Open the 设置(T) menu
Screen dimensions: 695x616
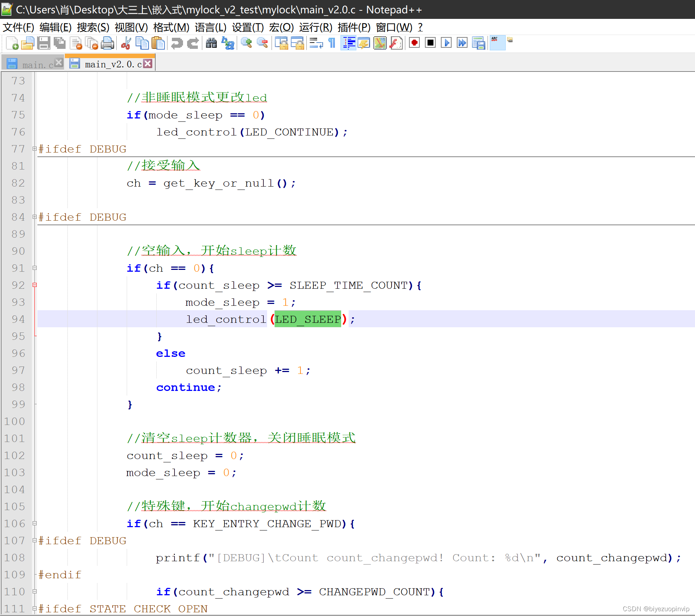(x=248, y=27)
